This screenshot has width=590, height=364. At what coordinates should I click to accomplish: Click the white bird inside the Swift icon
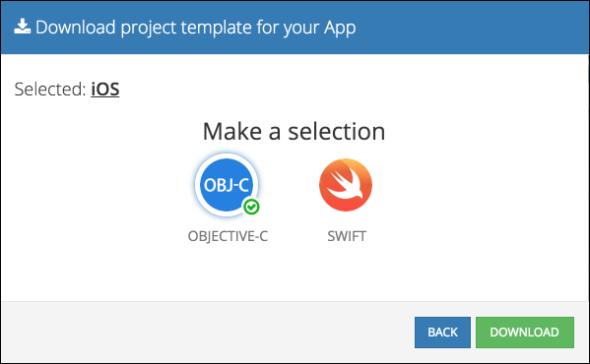347,183
